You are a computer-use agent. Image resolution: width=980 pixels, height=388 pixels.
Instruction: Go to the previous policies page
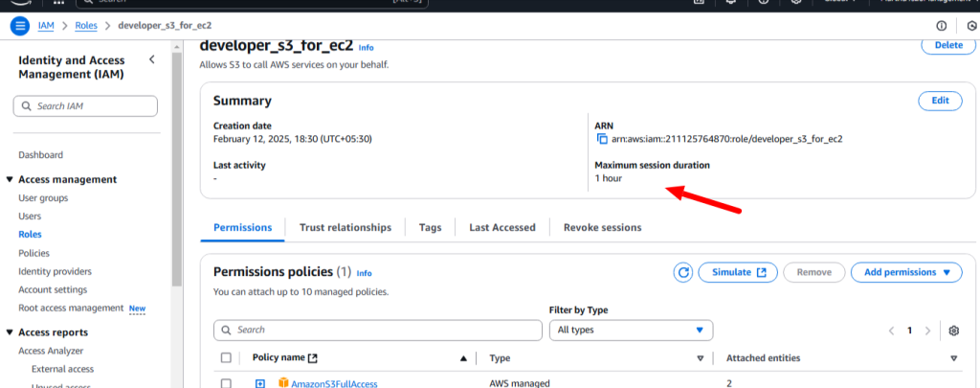[891, 331]
